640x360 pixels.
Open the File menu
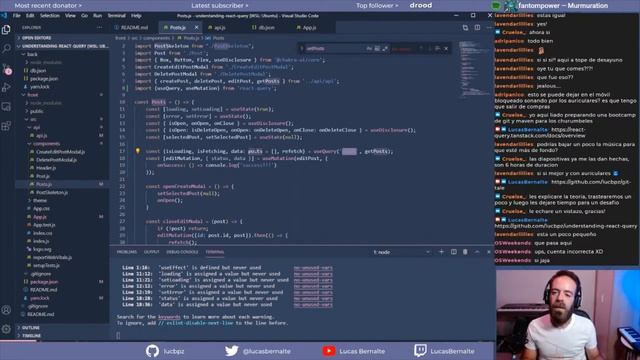(16, 16)
